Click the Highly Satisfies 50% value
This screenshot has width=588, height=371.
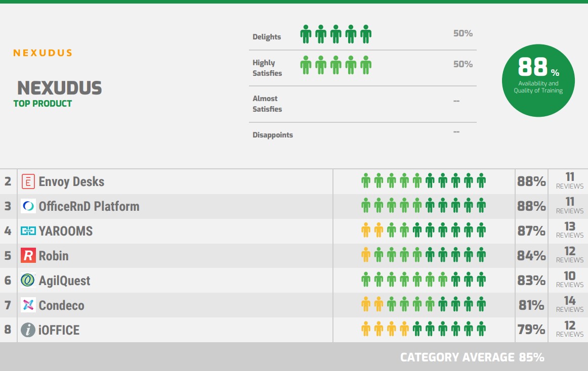coord(463,64)
